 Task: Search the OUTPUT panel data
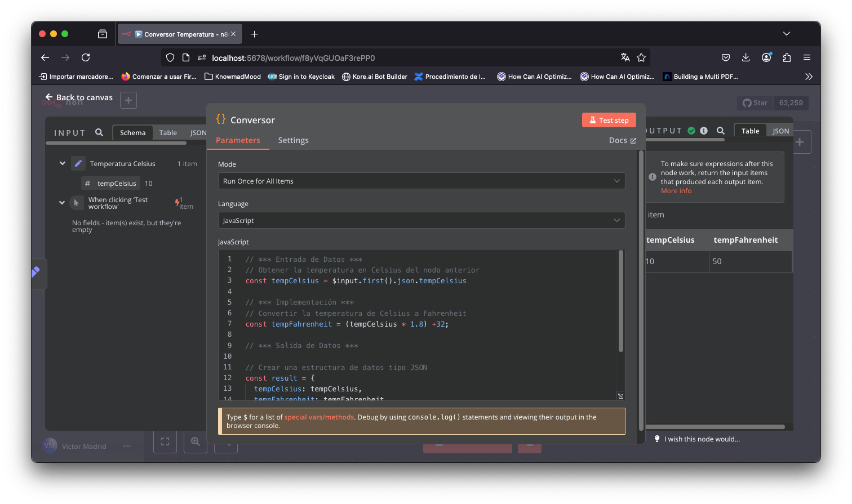(720, 131)
